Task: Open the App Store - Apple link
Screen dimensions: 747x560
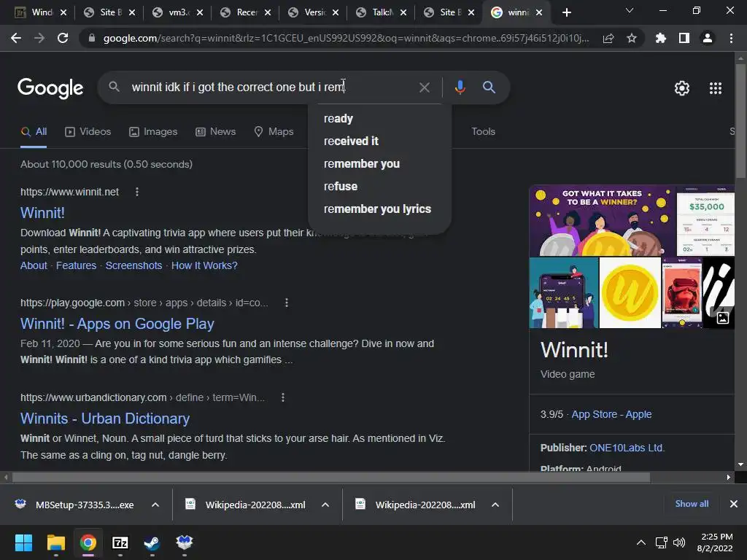Action: point(612,414)
